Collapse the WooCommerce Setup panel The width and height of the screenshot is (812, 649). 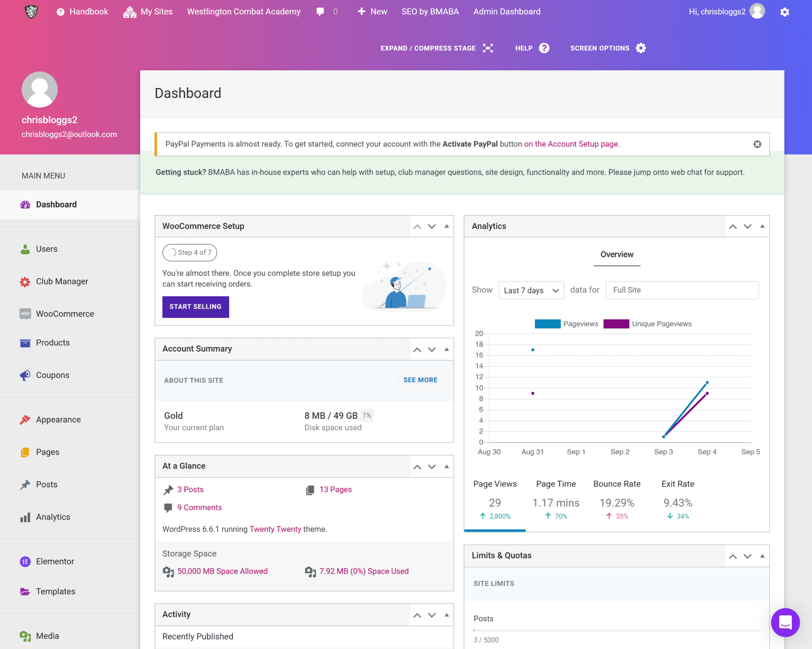click(x=446, y=226)
